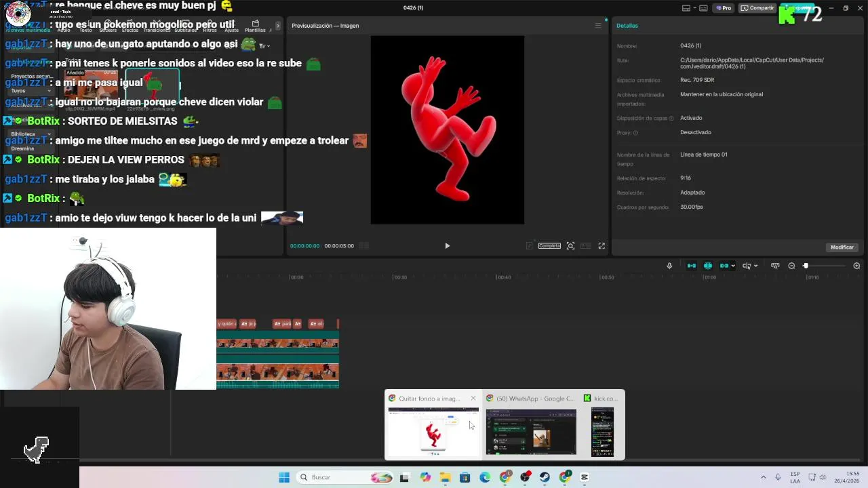This screenshot has width=868, height=488.
Task: Open fullscreen preview mode
Action: (601, 246)
